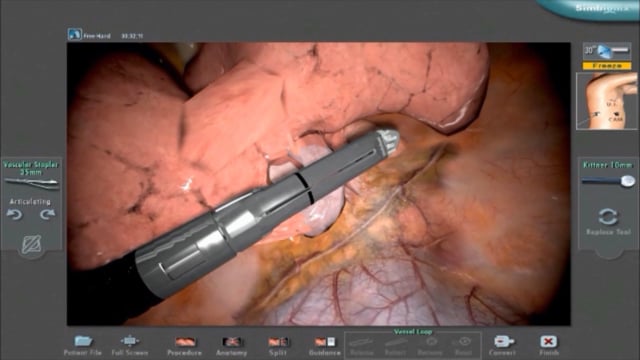Click the Vessel Loop Reset tool
This screenshot has height=360, width=640.
click(464, 346)
